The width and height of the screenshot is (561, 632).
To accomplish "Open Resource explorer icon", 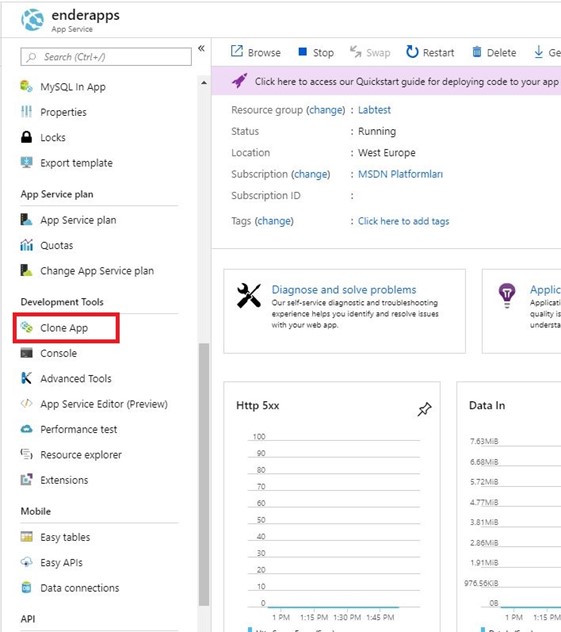I will (27, 454).
